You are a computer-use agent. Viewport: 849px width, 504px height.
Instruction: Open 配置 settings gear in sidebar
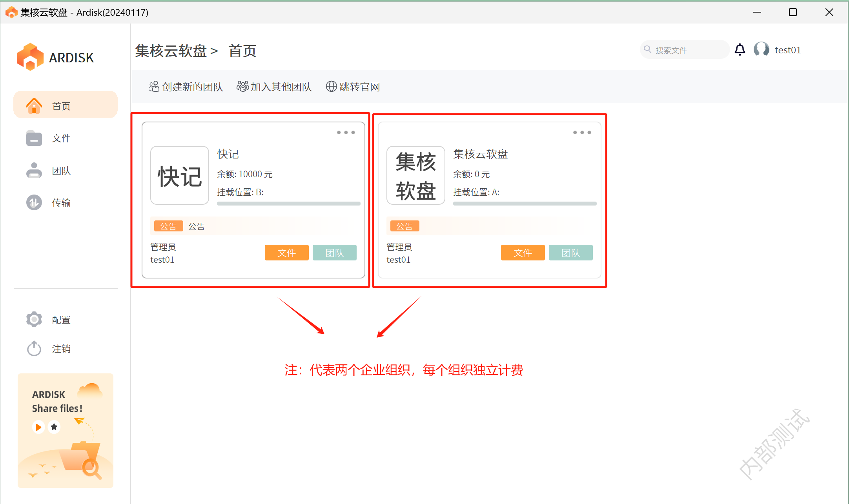(35, 319)
